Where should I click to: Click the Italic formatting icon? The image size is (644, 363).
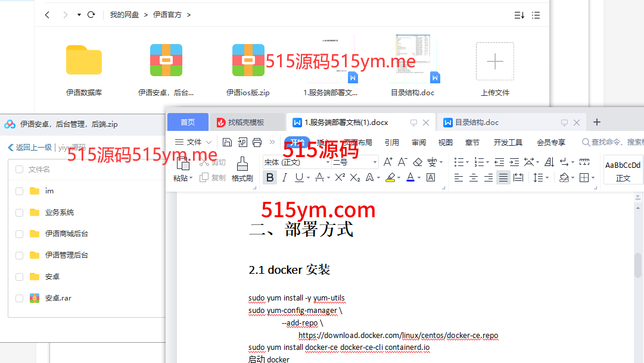pyautogui.click(x=285, y=177)
